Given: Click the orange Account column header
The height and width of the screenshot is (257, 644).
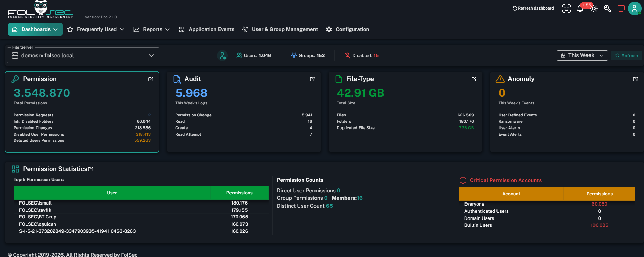Looking at the screenshot, I should pyautogui.click(x=511, y=194).
